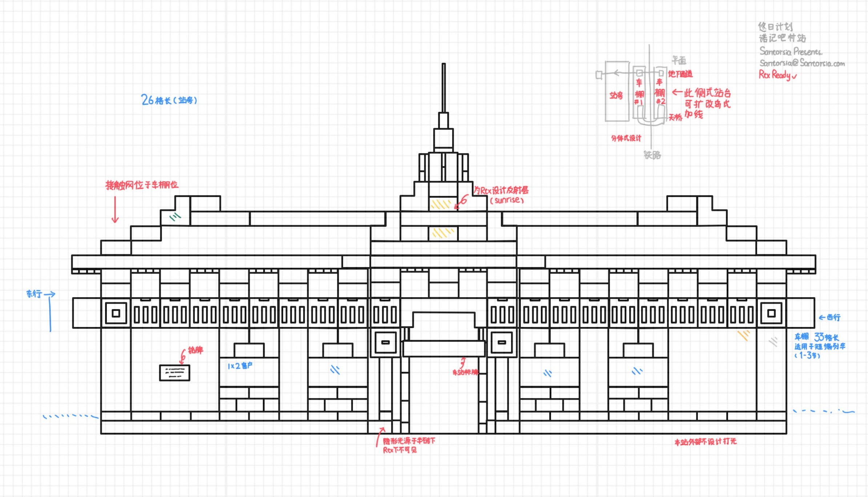Click the small nameplate sign with lines
Screen dimensions: 868x497
coord(174,372)
